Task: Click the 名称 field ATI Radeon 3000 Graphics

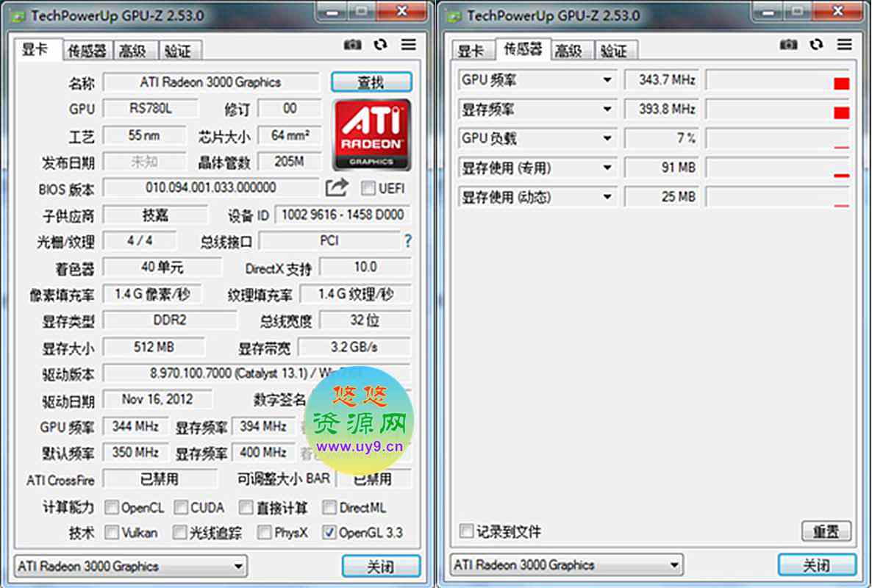Action: click(211, 82)
